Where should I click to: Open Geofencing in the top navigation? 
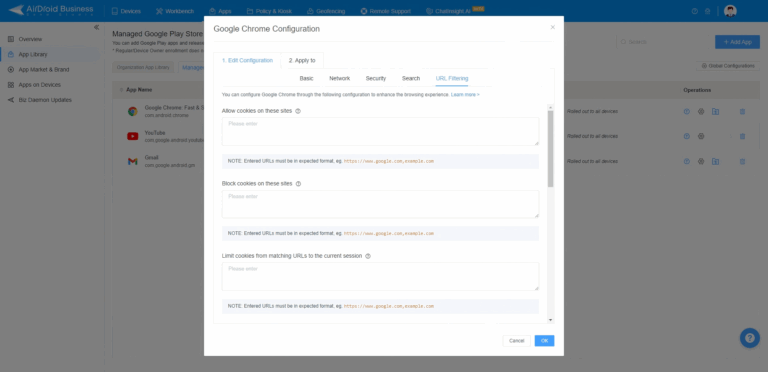click(x=326, y=11)
